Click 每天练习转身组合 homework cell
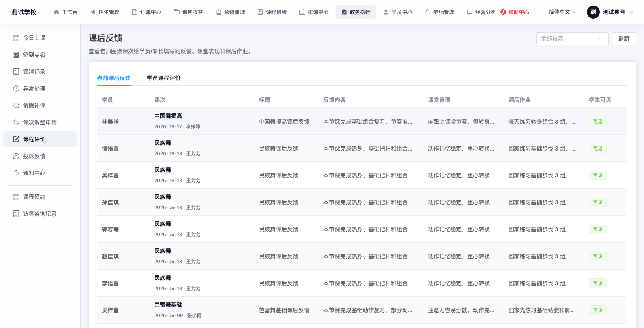644x328 pixels. coord(542,122)
